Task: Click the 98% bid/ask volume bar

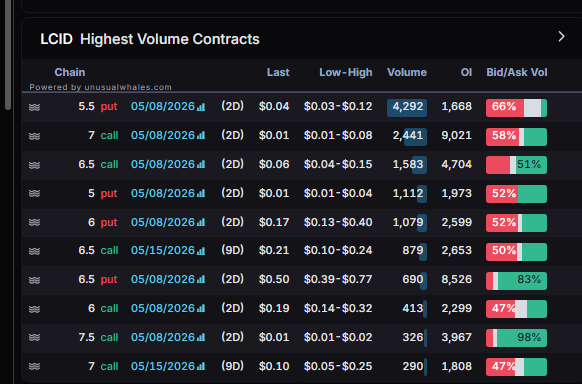Action: click(x=516, y=339)
